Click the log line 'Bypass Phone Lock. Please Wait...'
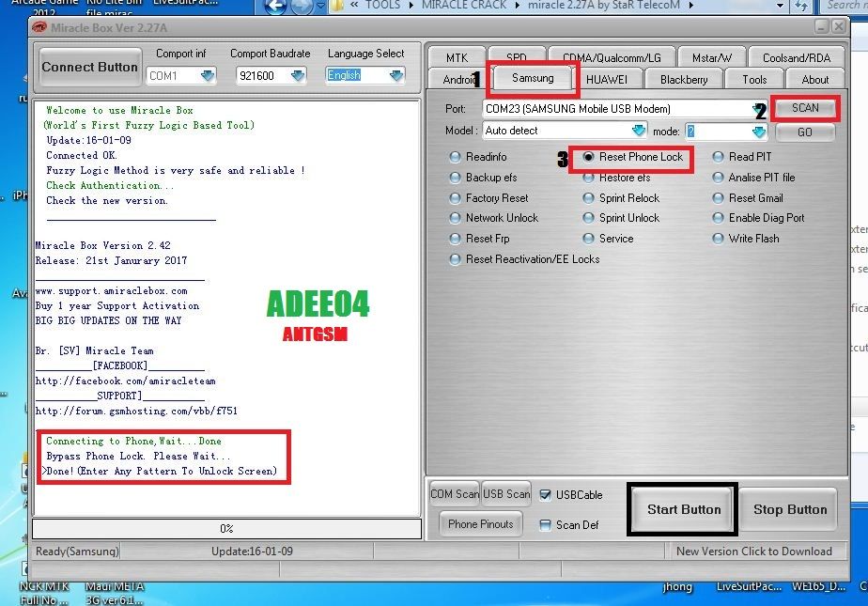 pos(138,456)
